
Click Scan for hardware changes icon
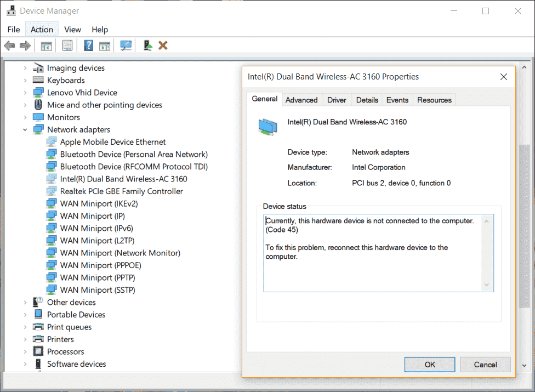[126, 46]
